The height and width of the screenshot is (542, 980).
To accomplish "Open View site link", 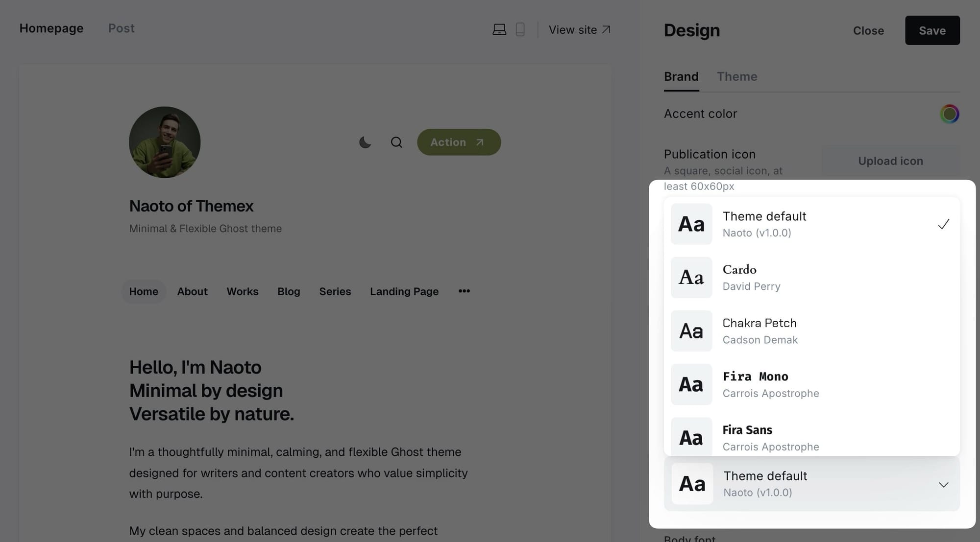I will [x=580, y=30].
